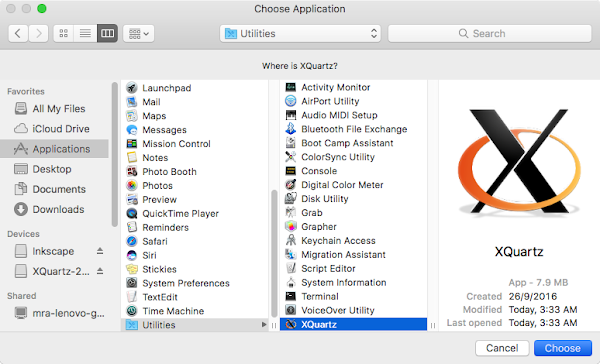The height and width of the screenshot is (364, 600).
Task: Click the ColorSync Utility icon
Action: pos(291,157)
